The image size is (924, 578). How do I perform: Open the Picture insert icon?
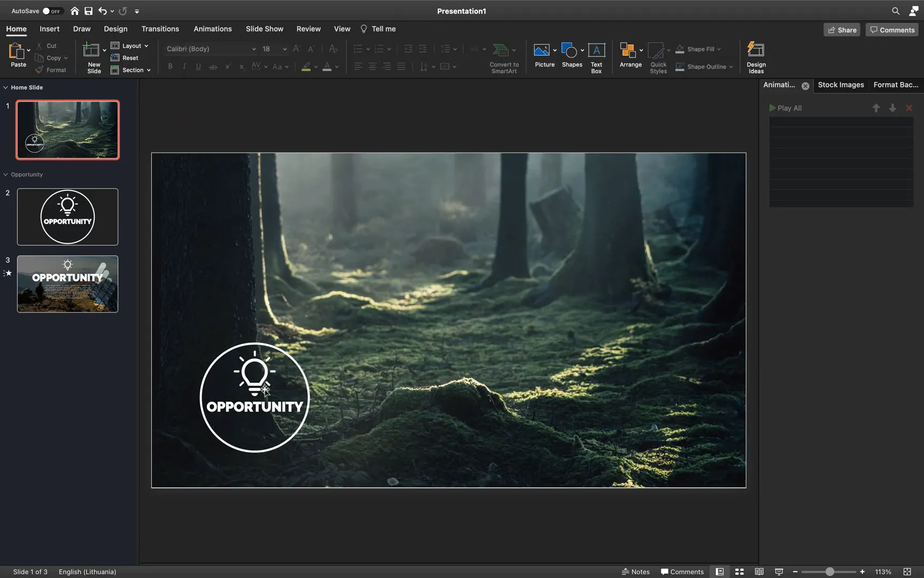pos(542,50)
